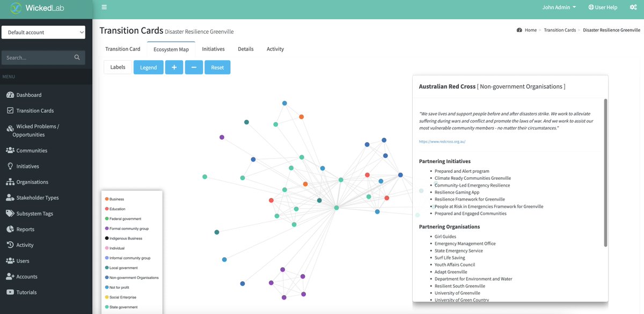Screen dimensions: 644x314
Task: Open the Details tab
Action: point(246,49)
